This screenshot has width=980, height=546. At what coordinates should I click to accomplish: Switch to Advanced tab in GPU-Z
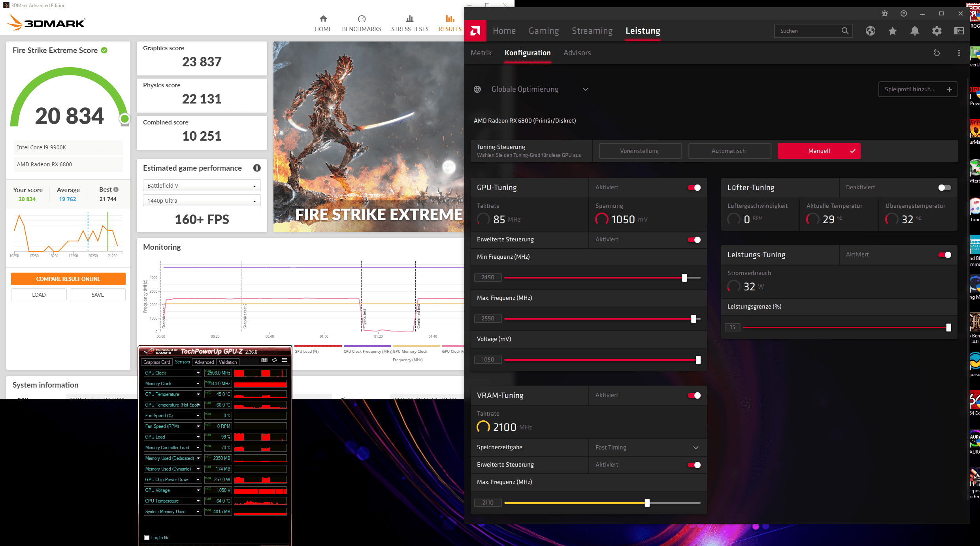204,362
